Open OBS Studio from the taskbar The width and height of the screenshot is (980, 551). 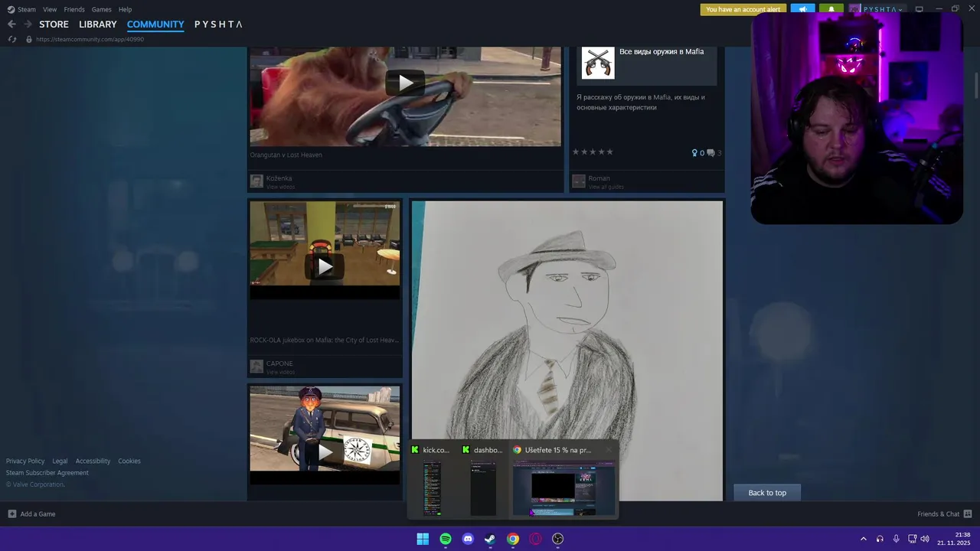point(557,539)
